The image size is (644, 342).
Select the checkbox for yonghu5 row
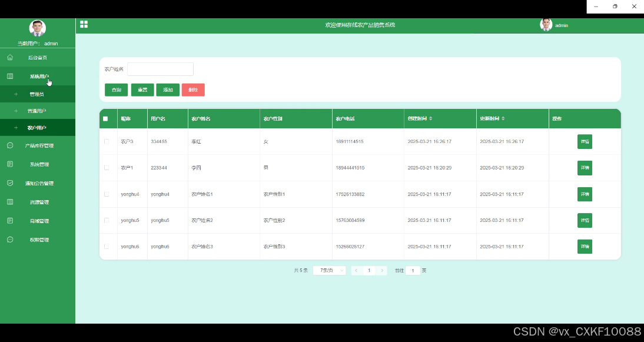pos(107,220)
